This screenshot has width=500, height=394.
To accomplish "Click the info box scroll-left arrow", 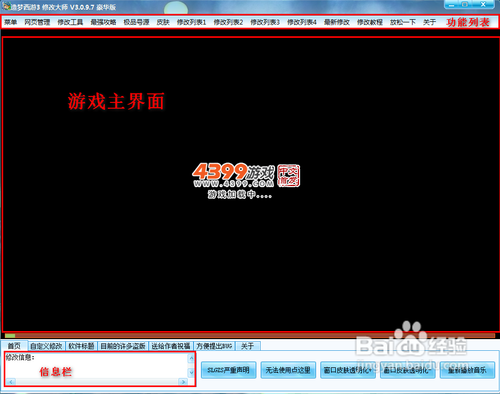I will 11,382.
